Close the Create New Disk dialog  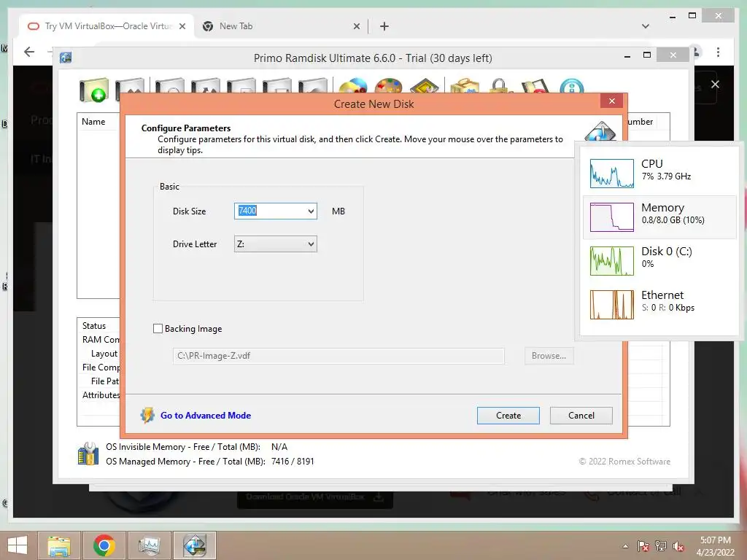pos(612,101)
